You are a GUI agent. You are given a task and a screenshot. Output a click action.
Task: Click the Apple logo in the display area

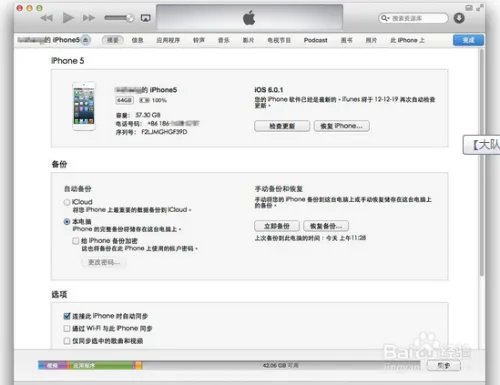[x=249, y=18]
